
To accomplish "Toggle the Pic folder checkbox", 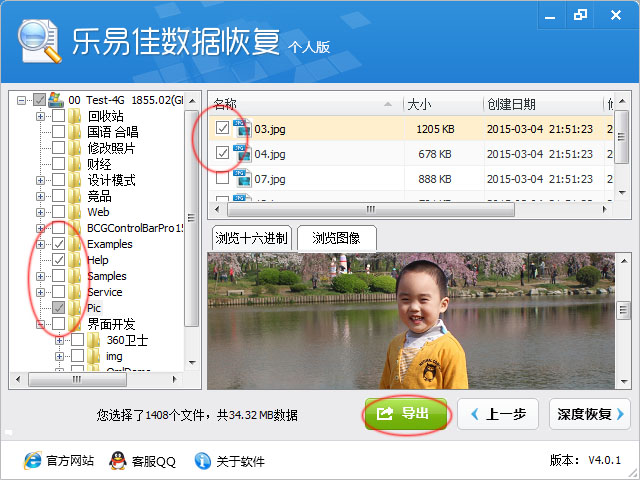I will coord(58,308).
